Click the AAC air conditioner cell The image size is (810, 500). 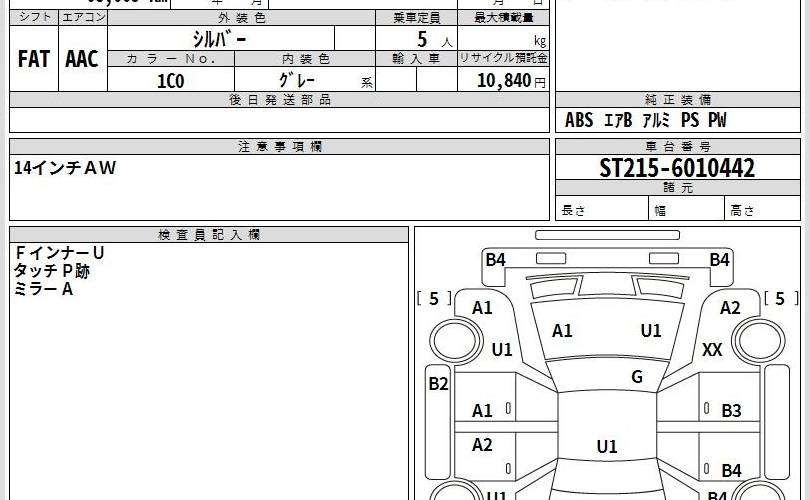(x=82, y=60)
